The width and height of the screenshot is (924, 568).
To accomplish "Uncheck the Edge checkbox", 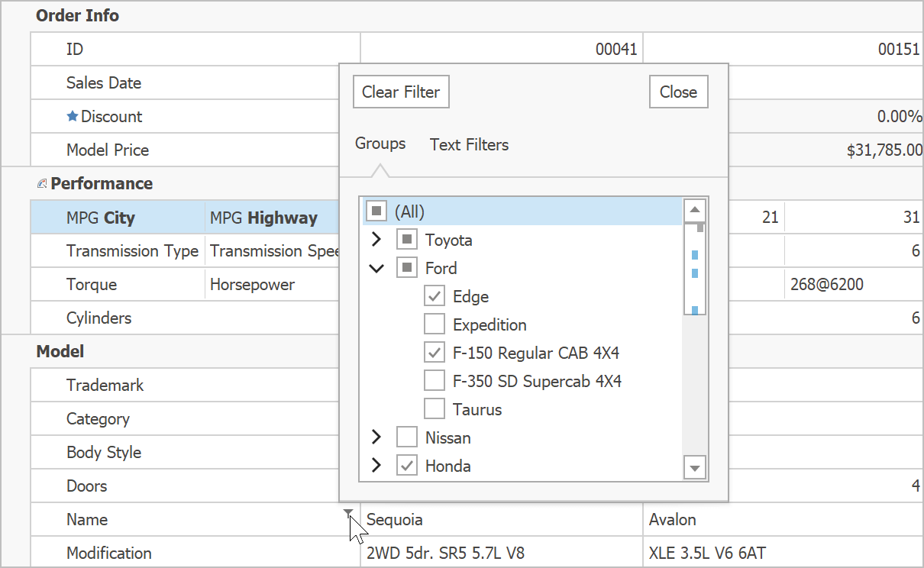I will pos(435,296).
